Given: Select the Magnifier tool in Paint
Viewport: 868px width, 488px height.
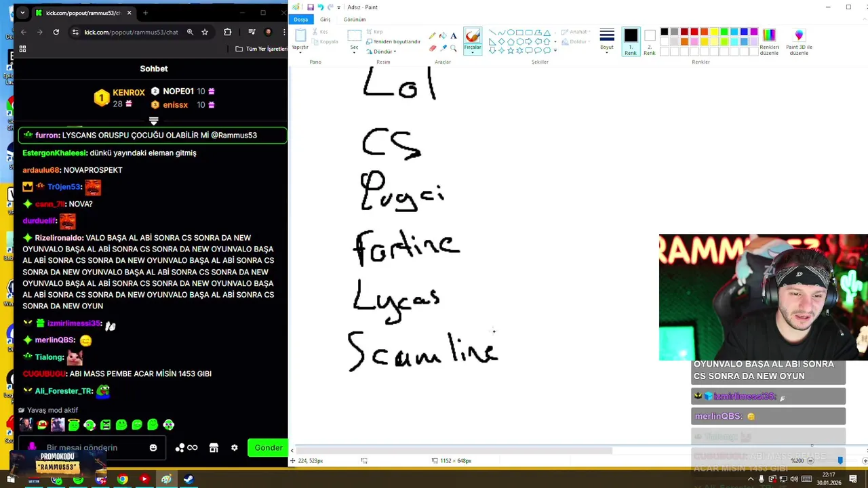Looking at the screenshot, I should (454, 48).
